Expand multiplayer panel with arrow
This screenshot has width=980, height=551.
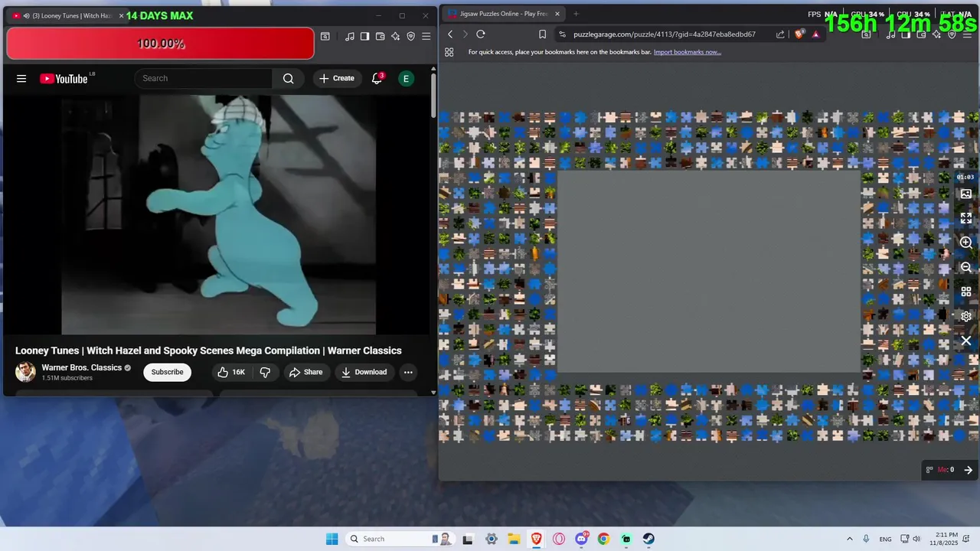[x=968, y=470]
